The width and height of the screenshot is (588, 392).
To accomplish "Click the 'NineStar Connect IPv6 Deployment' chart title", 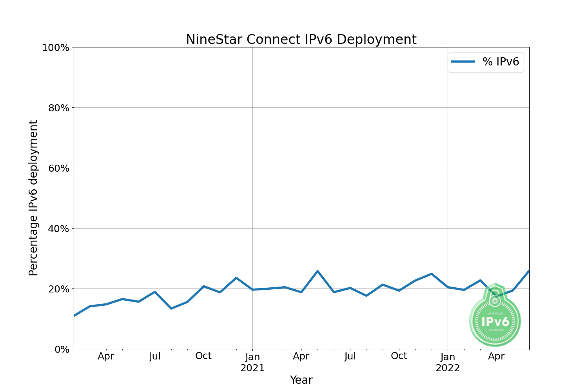I will click(x=301, y=40).
